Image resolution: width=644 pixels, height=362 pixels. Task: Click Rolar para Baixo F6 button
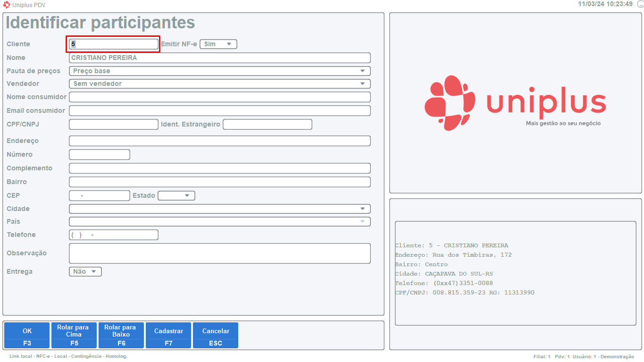point(121,335)
